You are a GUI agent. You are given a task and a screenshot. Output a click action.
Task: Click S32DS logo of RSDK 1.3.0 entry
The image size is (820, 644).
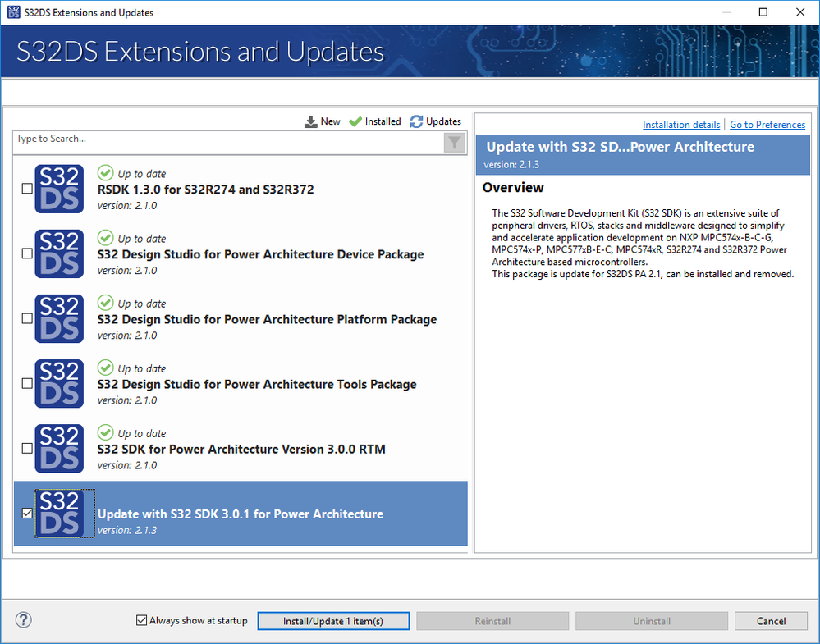click(x=59, y=189)
